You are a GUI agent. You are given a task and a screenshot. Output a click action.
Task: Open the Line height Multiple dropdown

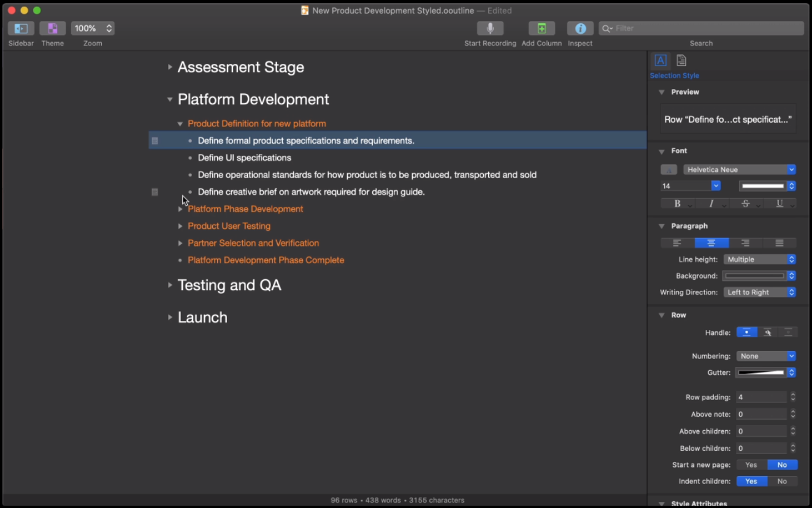pos(760,260)
